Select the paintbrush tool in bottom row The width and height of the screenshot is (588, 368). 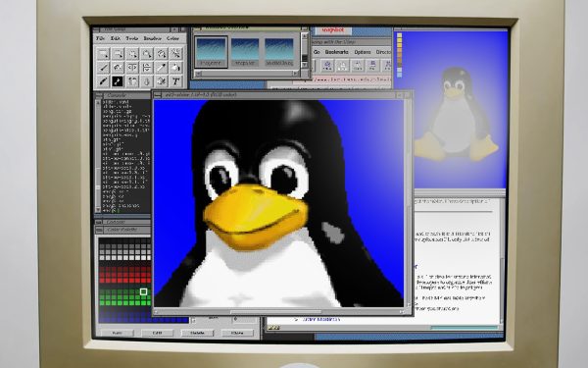tap(103, 81)
